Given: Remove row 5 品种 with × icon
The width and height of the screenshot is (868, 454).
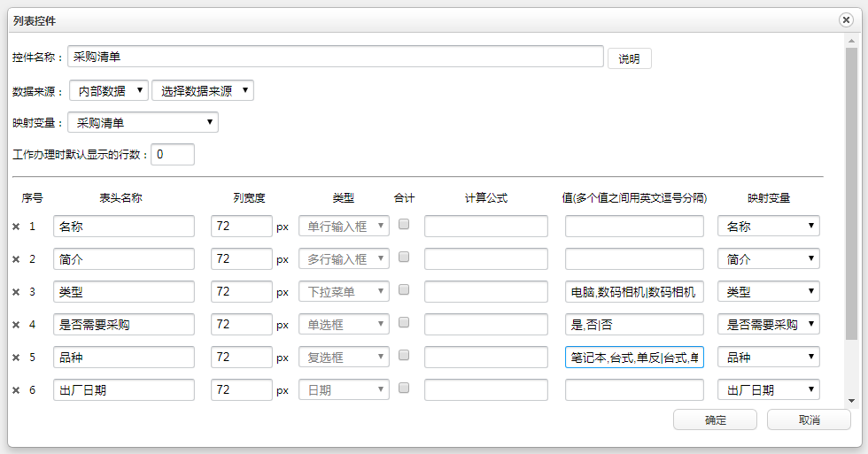Looking at the screenshot, I should pyautogui.click(x=16, y=358).
